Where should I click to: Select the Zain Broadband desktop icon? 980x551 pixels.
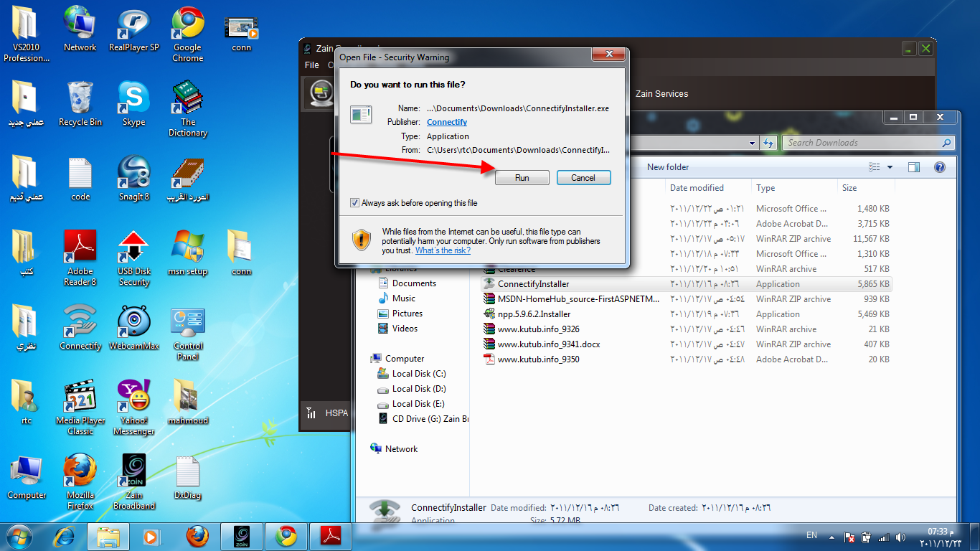134,481
